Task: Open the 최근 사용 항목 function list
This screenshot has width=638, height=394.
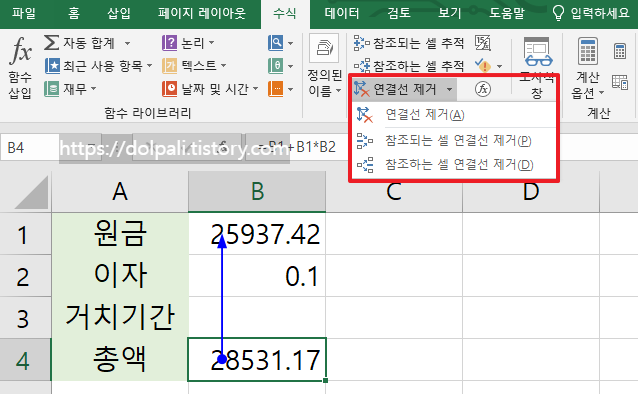Action: (98, 66)
